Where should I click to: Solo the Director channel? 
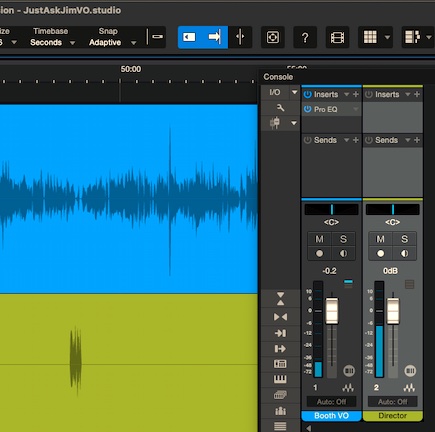[x=404, y=239]
